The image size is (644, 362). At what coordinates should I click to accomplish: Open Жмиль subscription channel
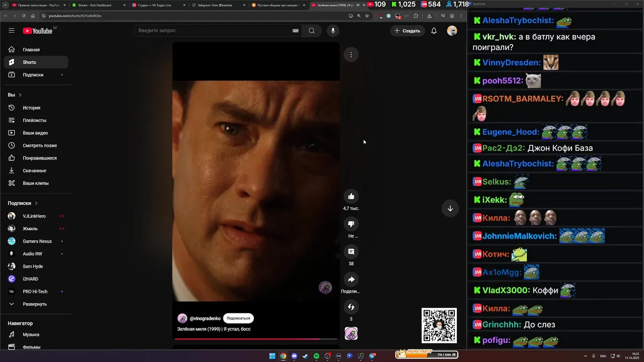36,229
